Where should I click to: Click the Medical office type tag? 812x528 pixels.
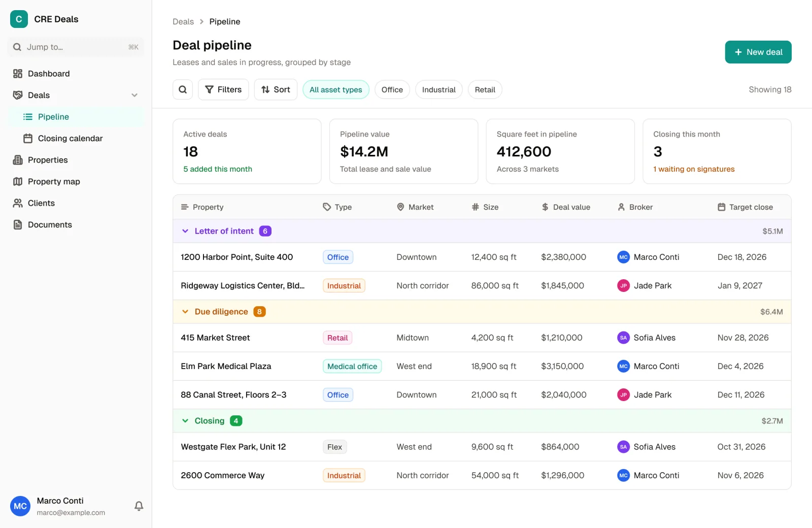pyautogui.click(x=352, y=367)
